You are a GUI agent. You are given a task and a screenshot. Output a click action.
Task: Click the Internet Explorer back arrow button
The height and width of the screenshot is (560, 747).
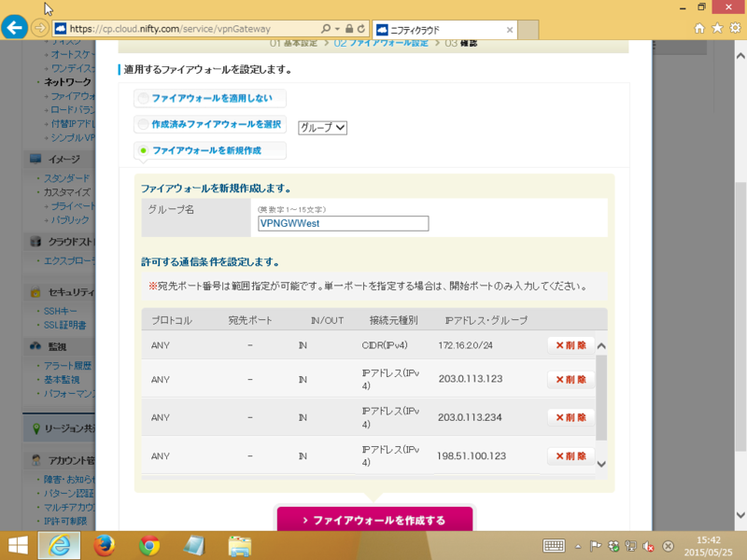click(14, 27)
